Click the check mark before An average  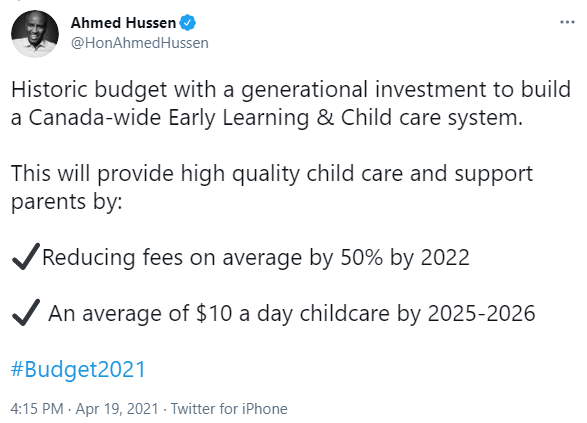point(25,313)
